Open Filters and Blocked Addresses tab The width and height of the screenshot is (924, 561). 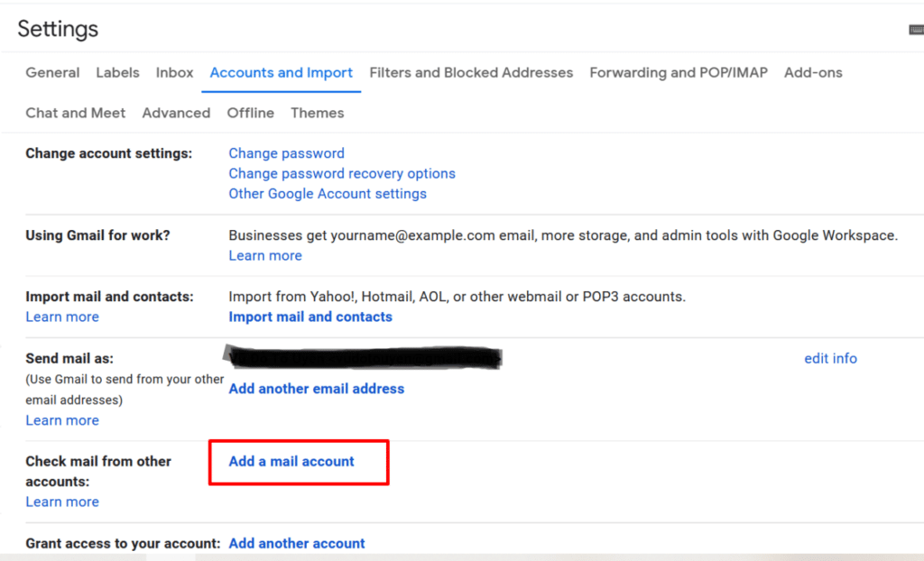(471, 72)
